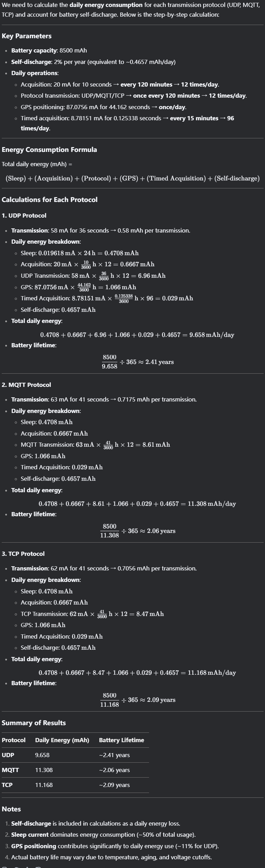265x868 pixels.
Task: Click the UDP battery lifetime 2.41 years equation
Action: coord(138,362)
